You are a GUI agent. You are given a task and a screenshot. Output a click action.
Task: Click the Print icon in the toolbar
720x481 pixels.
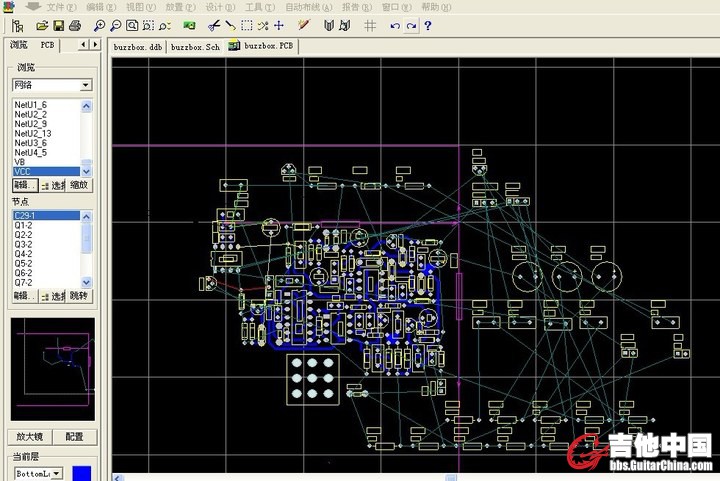(75, 26)
